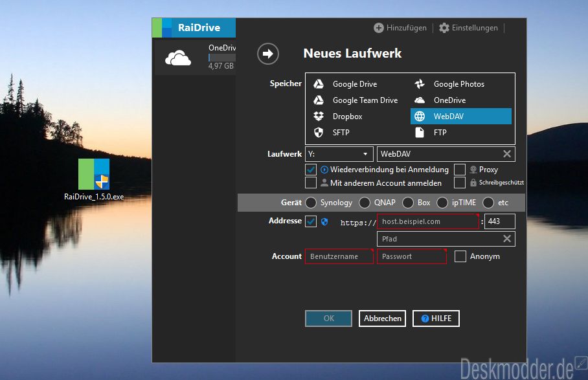588x380 pixels.
Task: Click the OneDrive storage usage bar
Action: tap(222, 58)
